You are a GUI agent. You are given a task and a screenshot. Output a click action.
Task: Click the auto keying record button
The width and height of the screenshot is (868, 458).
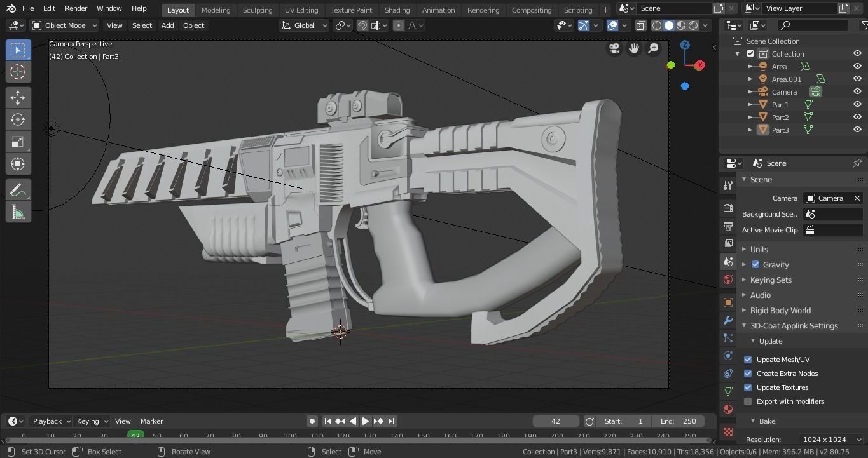312,421
